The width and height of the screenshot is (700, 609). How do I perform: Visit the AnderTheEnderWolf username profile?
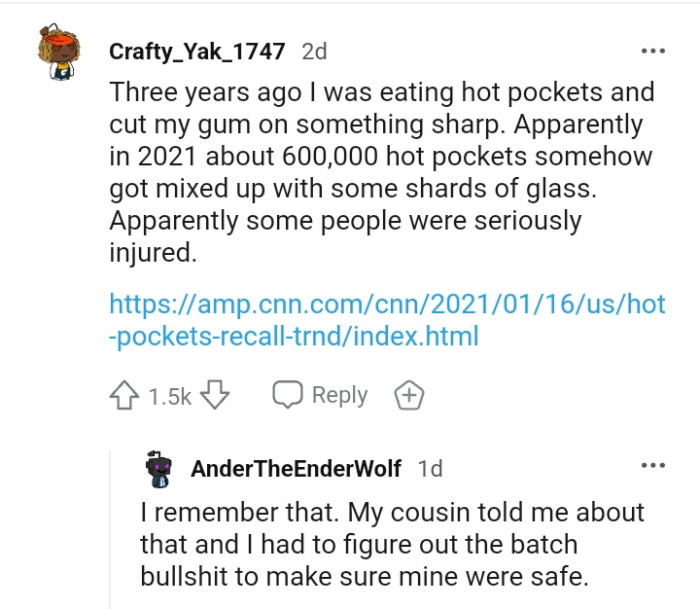click(296, 468)
